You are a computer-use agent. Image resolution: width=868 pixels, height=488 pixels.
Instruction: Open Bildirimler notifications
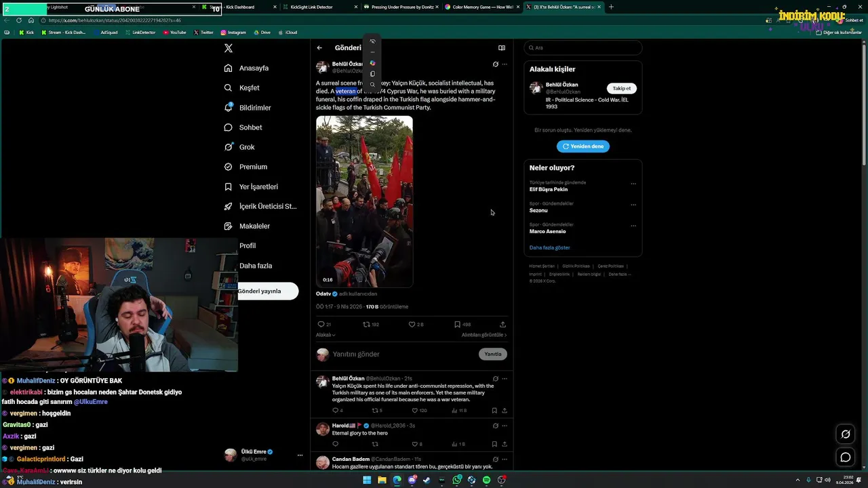coord(248,108)
